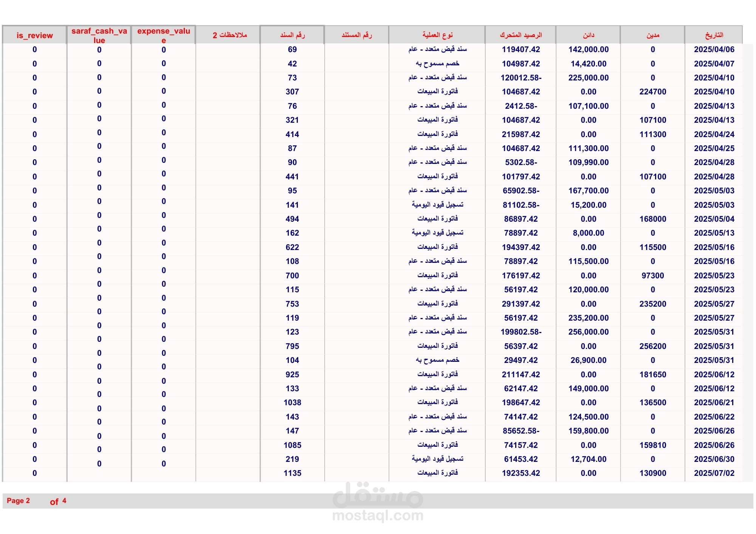Click the mostaql.com watermark text

pos(378,515)
